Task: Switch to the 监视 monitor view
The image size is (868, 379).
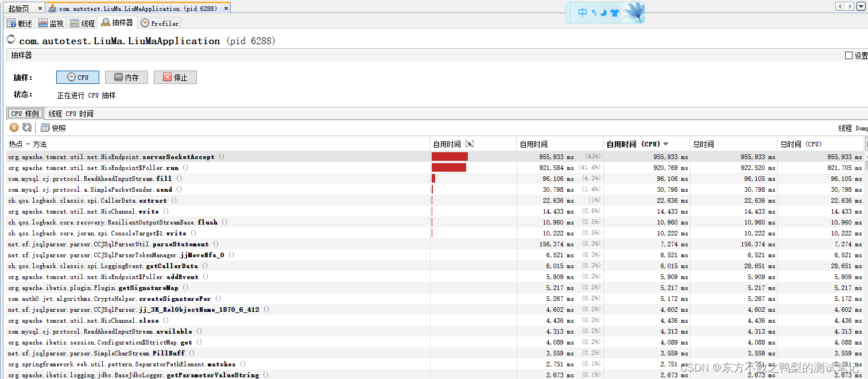Action: point(52,23)
